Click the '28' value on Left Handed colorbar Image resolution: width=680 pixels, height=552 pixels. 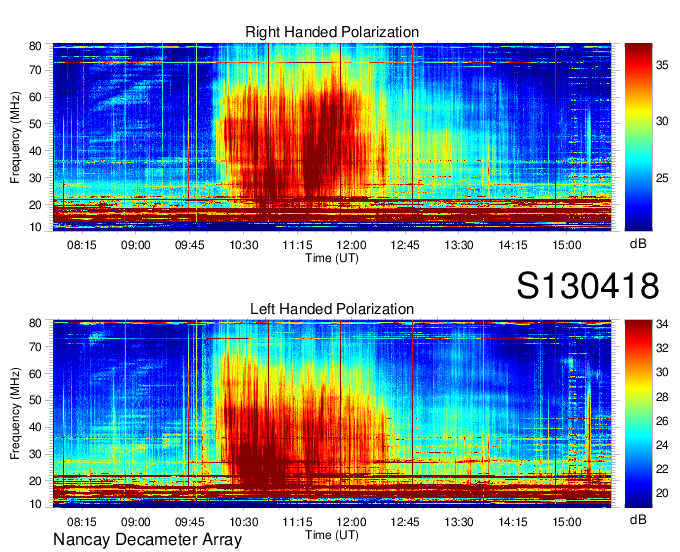(x=662, y=397)
